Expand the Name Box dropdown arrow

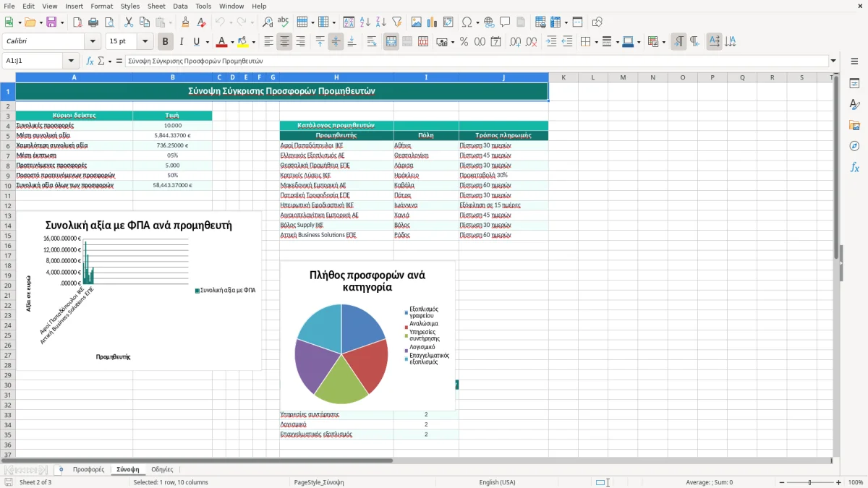[x=71, y=61]
